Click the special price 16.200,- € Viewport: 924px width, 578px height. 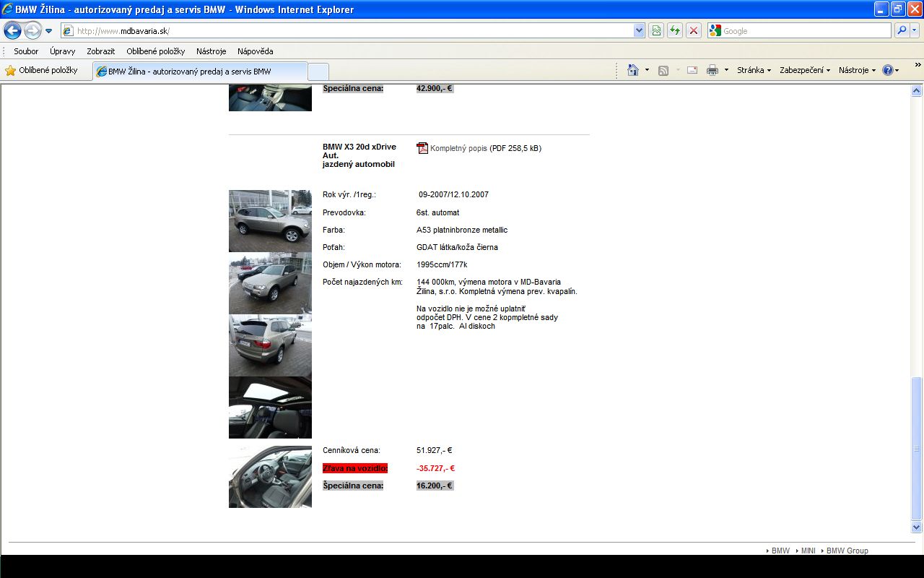435,486
